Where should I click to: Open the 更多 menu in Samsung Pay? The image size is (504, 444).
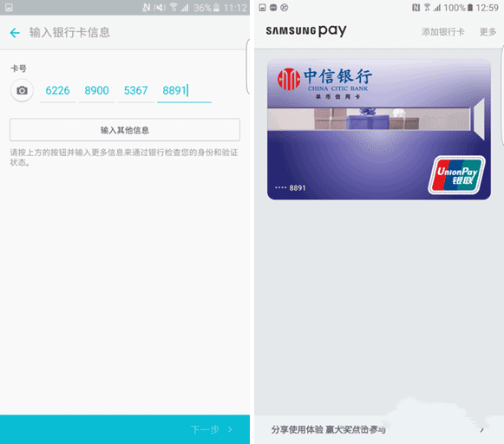point(488,32)
